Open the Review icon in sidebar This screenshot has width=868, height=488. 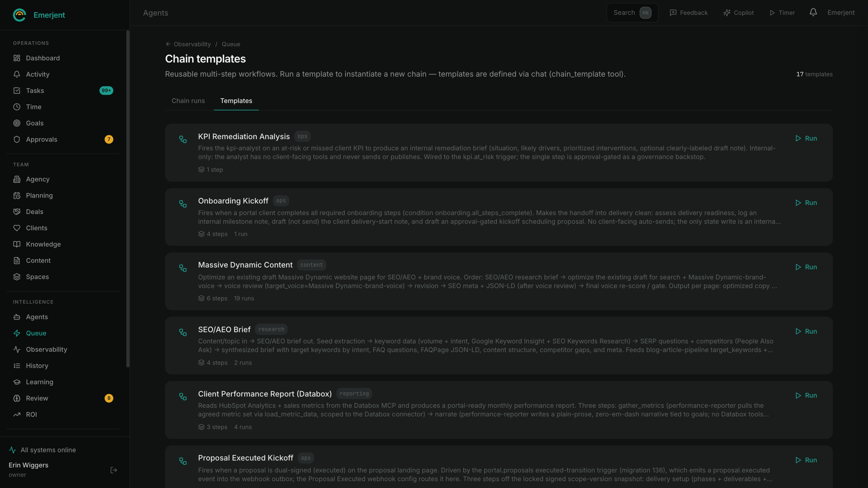[17, 398]
